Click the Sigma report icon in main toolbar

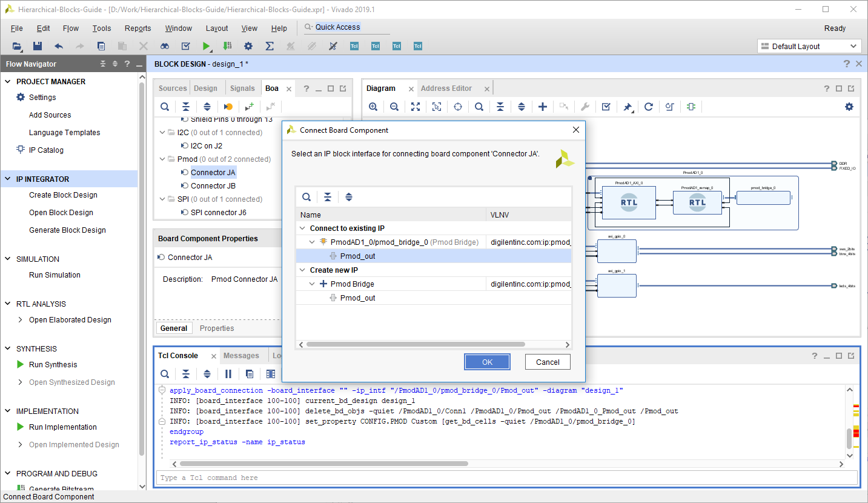270,46
